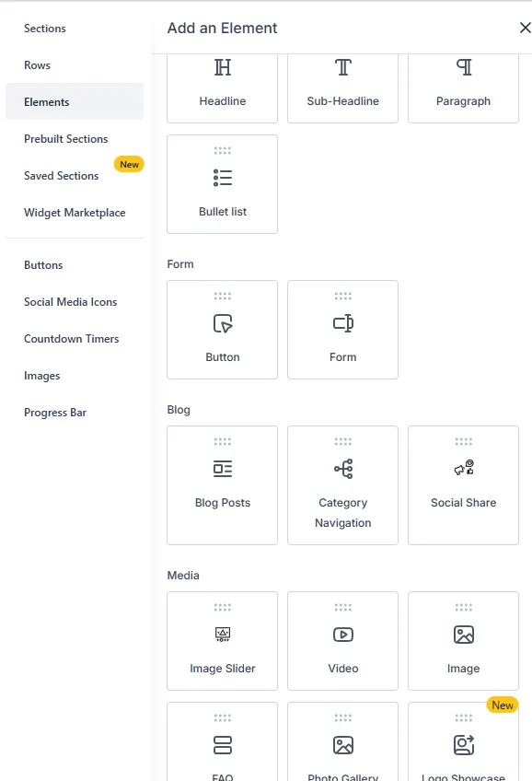
Task: Open Prebuilt Sections in the sidebar
Action: (x=65, y=139)
